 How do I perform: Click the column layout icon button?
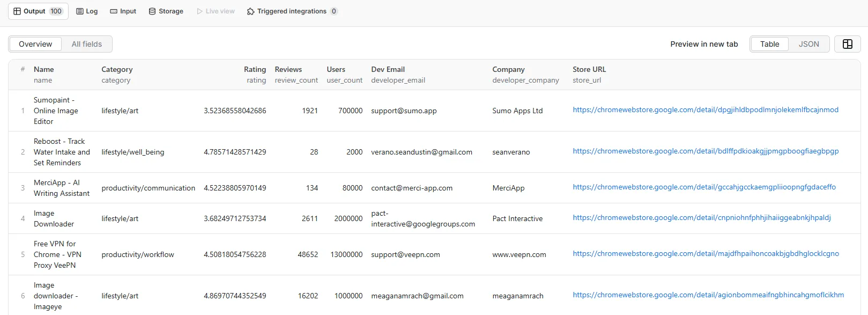847,44
